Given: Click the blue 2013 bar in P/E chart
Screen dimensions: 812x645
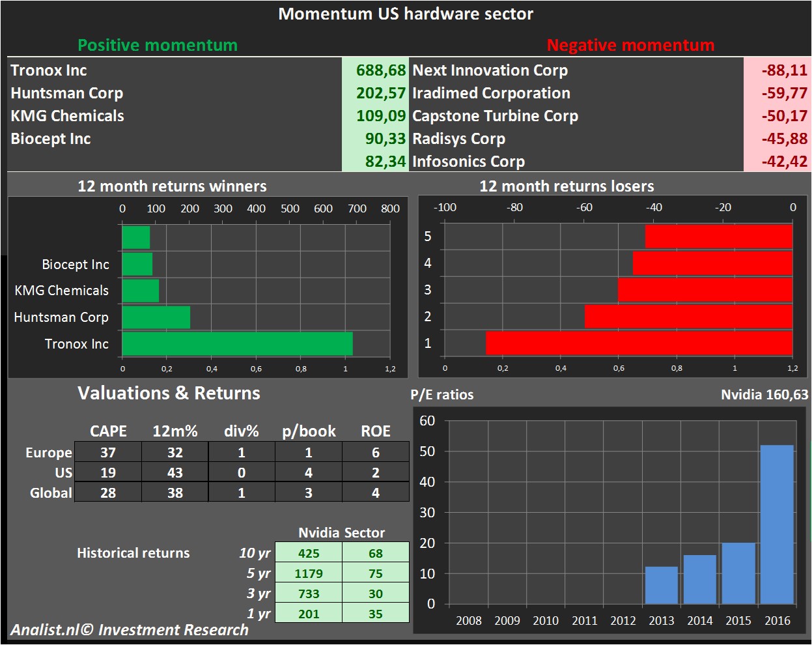Looking at the screenshot, I should coord(662,585).
